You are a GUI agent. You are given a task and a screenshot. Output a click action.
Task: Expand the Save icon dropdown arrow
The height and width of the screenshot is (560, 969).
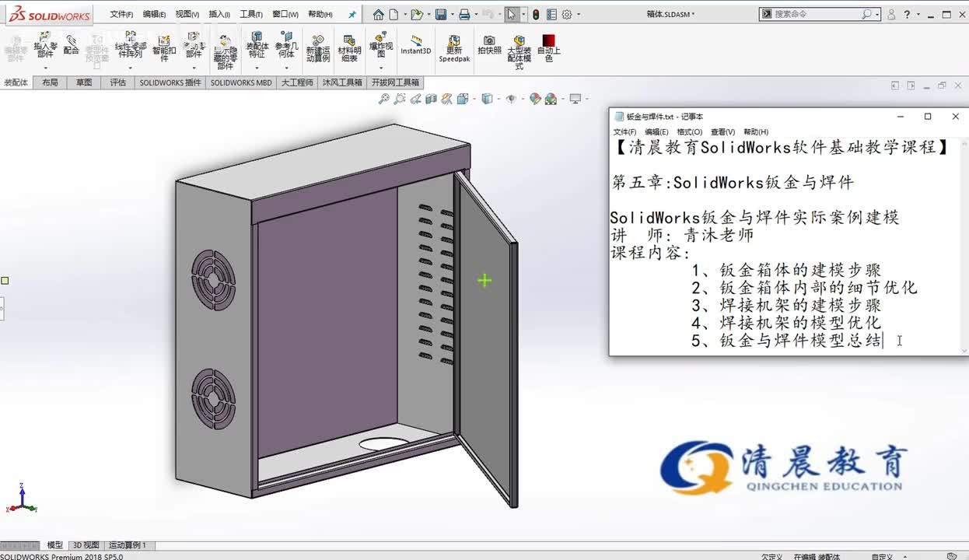tap(451, 14)
